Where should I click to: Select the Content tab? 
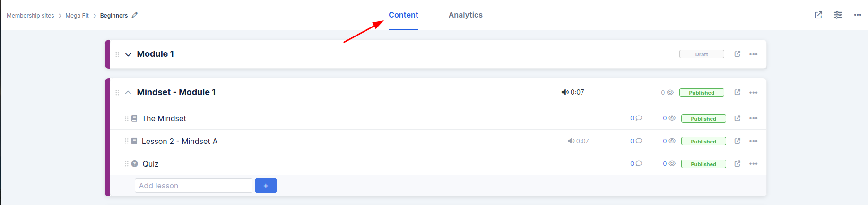tap(403, 15)
